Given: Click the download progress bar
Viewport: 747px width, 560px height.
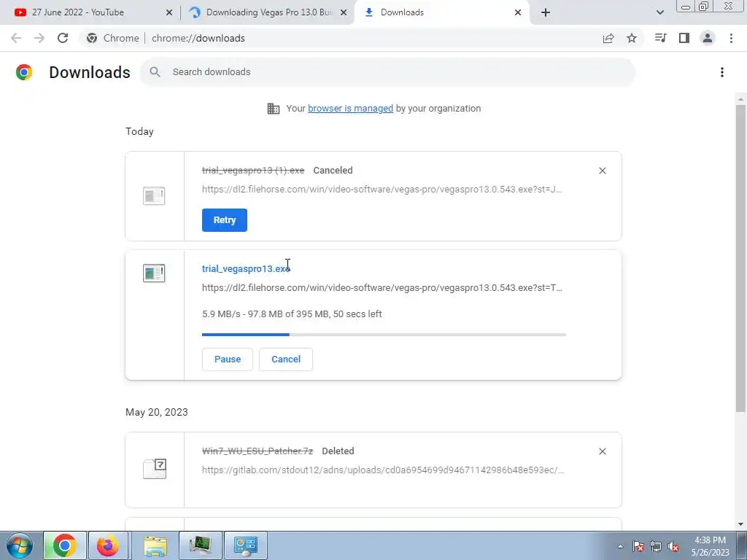Looking at the screenshot, I should 384,335.
